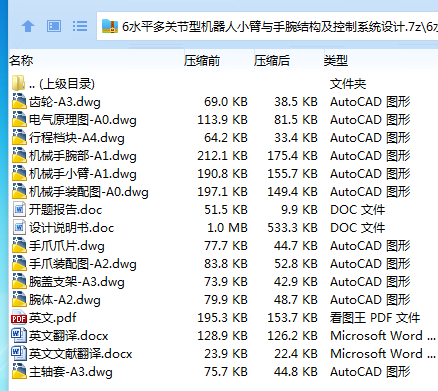Screen dimensions: 438x391
Task: Select the 英文.pdf PDF icon
Action: (19, 318)
